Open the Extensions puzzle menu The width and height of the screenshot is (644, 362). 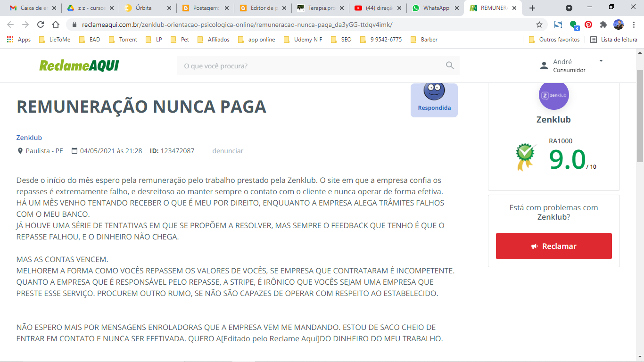point(603,25)
